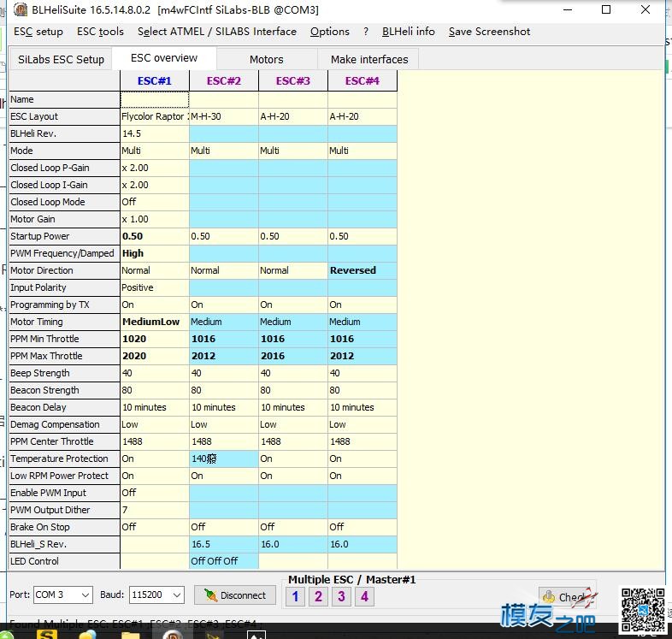Click ESC#1 PWM Output Dither 7 cell
The width and height of the screenshot is (672, 639).
click(155, 510)
